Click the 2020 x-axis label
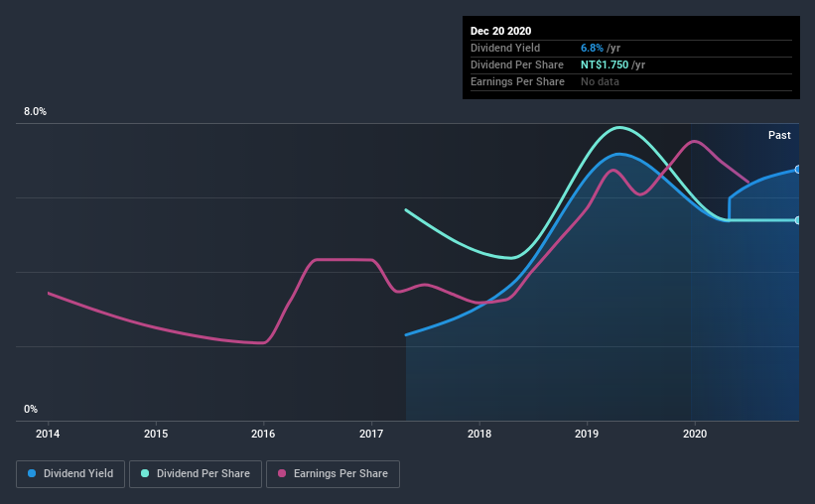815x504 pixels. coord(695,434)
